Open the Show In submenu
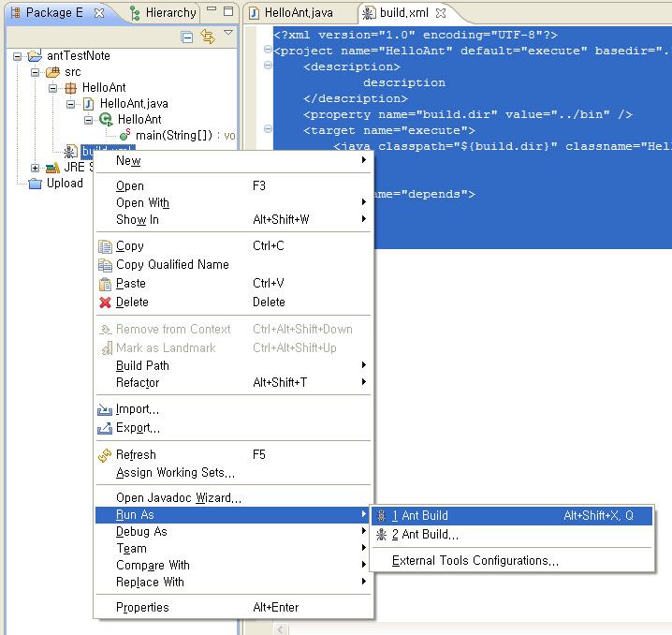 pyautogui.click(x=234, y=219)
